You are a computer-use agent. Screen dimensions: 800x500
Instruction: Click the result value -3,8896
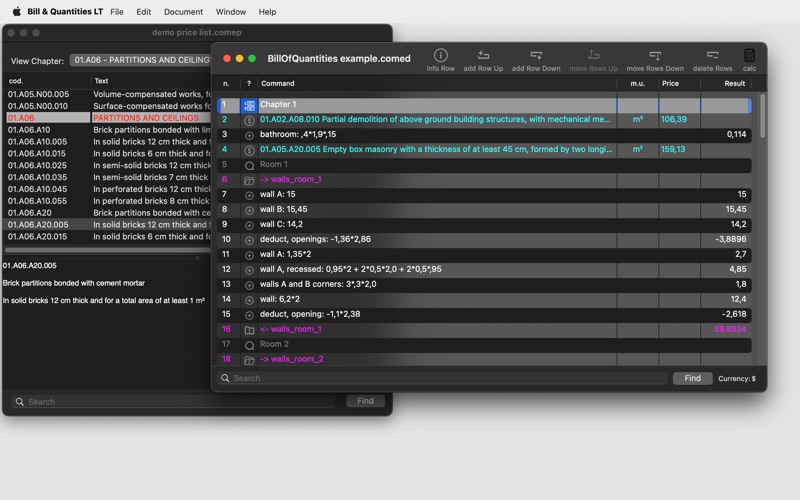[731, 239]
